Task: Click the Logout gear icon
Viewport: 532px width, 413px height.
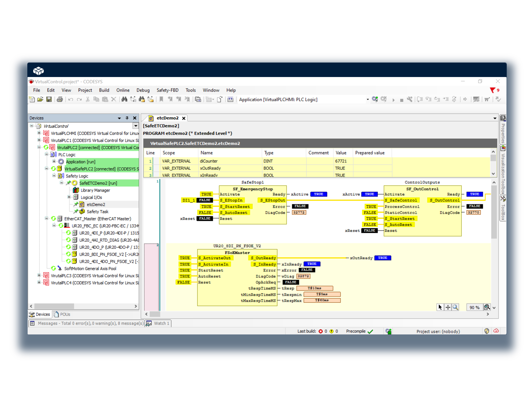Action: [384, 99]
